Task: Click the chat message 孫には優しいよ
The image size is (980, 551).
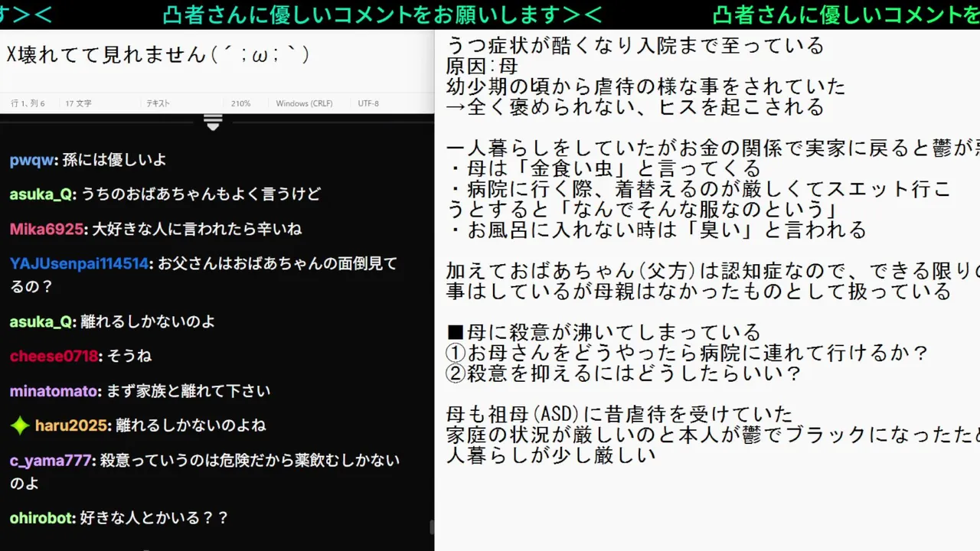Action: click(114, 160)
